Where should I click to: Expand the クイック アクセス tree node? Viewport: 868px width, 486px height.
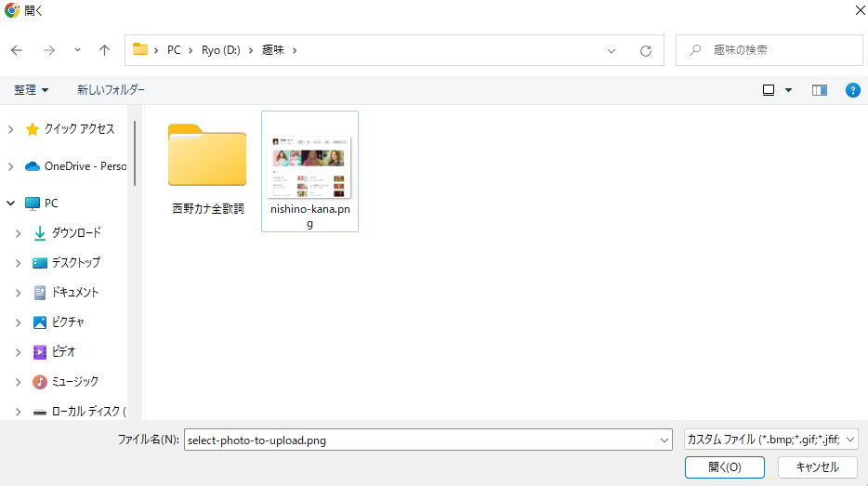click(10, 129)
